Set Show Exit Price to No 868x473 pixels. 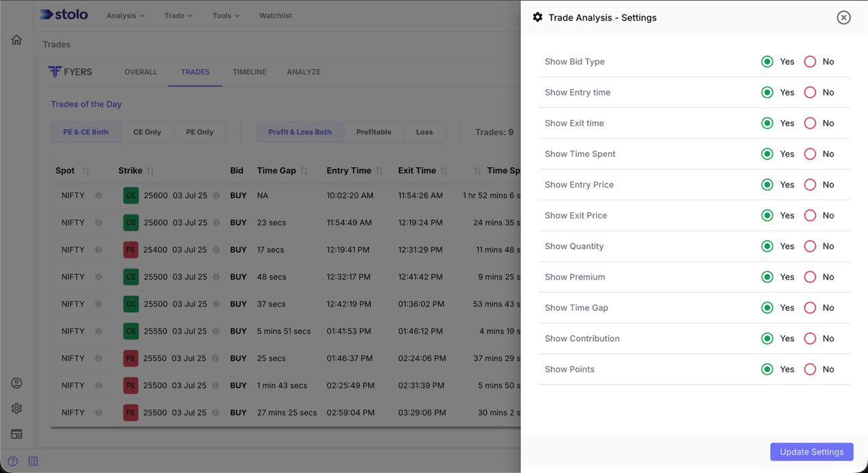point(810,216)
